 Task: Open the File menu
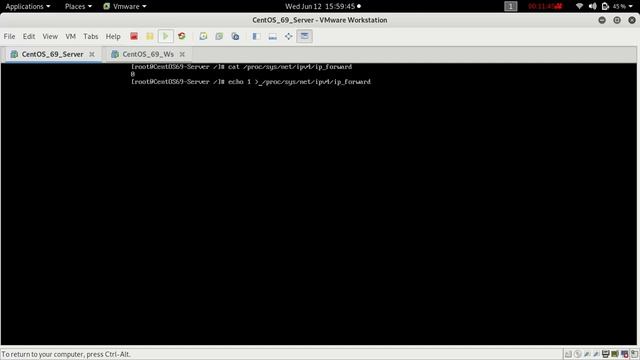click(9, 36)
